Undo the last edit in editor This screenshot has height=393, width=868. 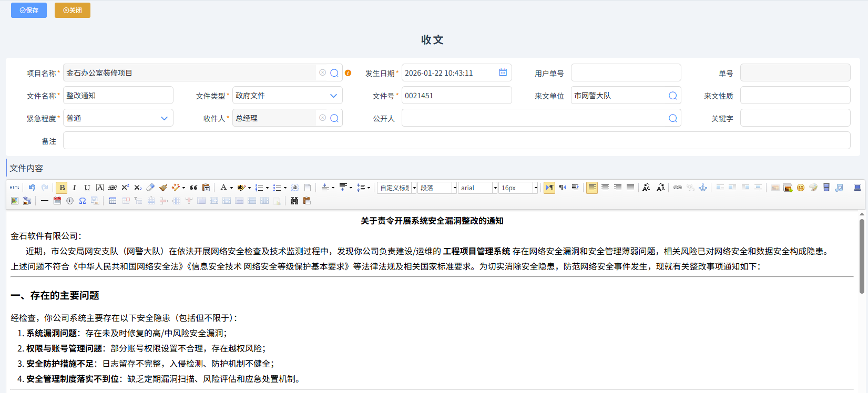pyautogui.click(x=32, y=188)
